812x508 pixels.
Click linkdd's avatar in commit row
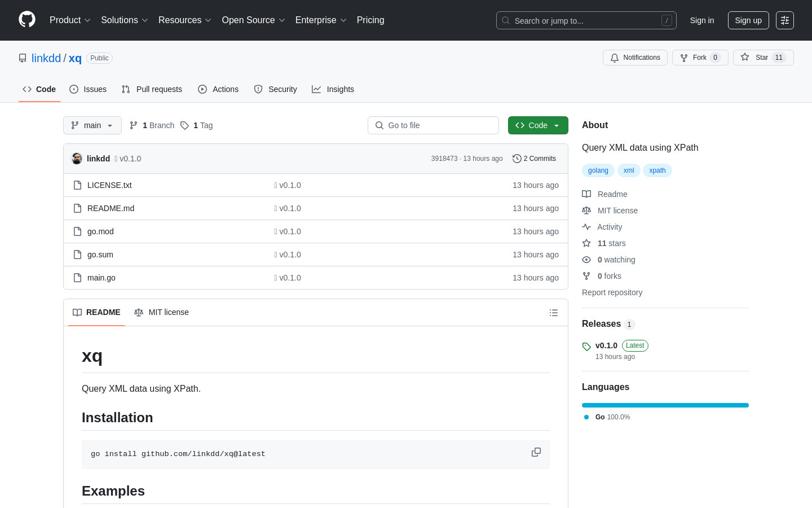[x=77, y=159]
